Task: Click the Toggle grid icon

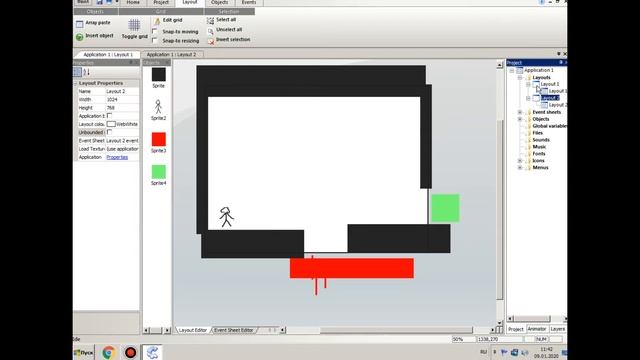Action: (134, 25)
